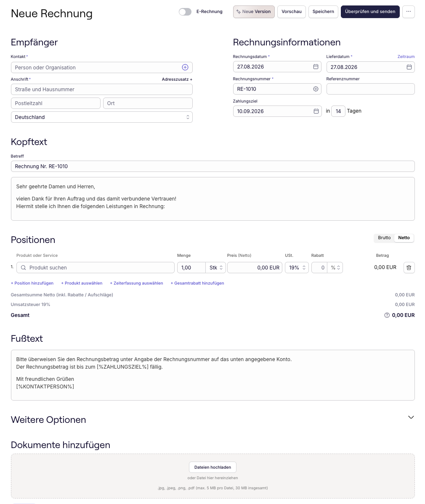The height and width of the screenshot is (504, 425).
Task: Focus the empty Referenznummer field
Action: click(x=371, y=89)
